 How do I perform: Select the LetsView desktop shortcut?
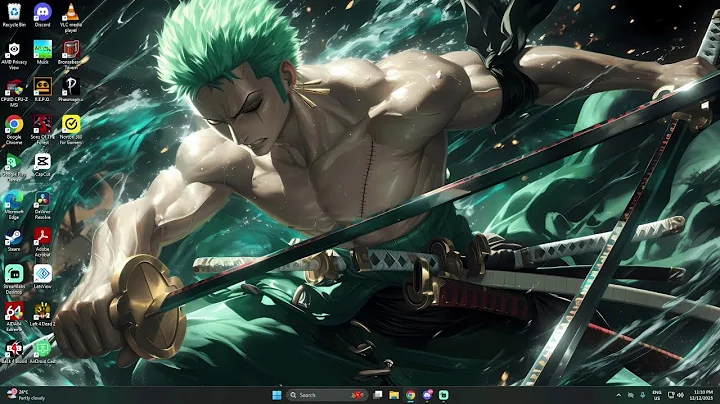(42, 277)
